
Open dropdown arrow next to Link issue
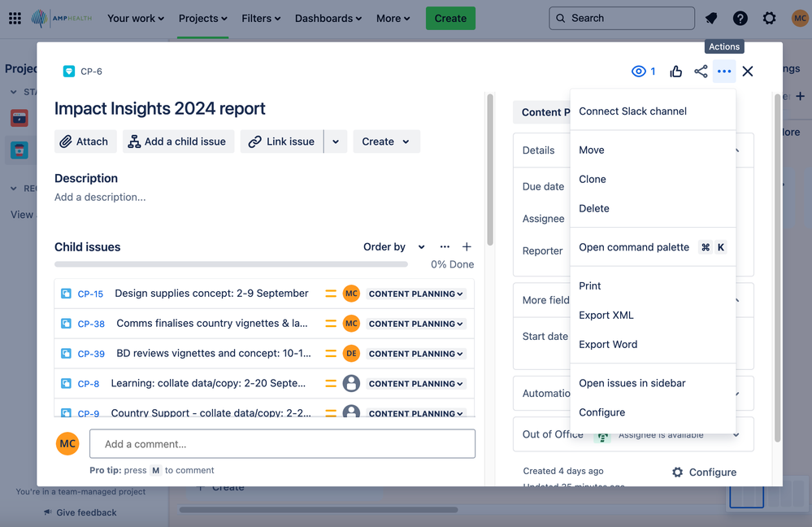(x=336, y=142)
